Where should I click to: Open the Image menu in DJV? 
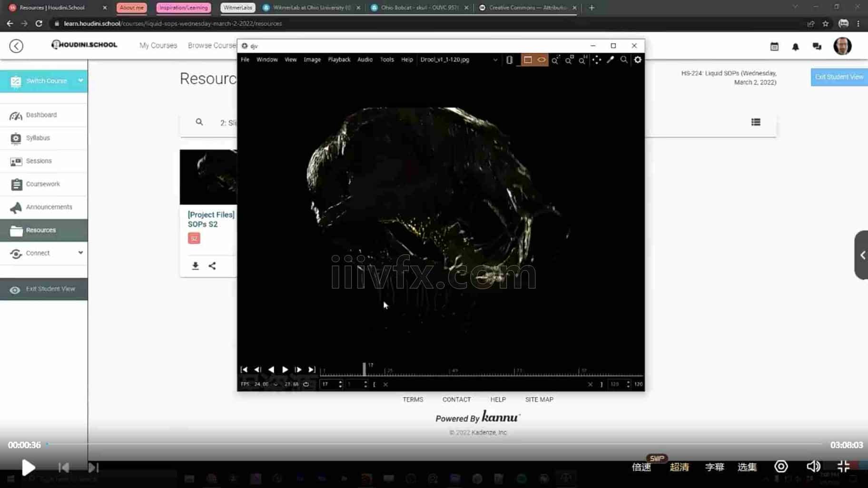pyautogui.click(x=312, y=59)
